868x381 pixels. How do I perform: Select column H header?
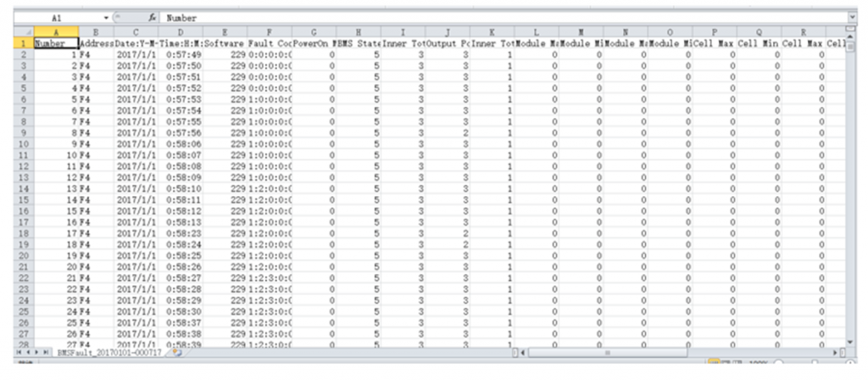click(x=359, y=32)
